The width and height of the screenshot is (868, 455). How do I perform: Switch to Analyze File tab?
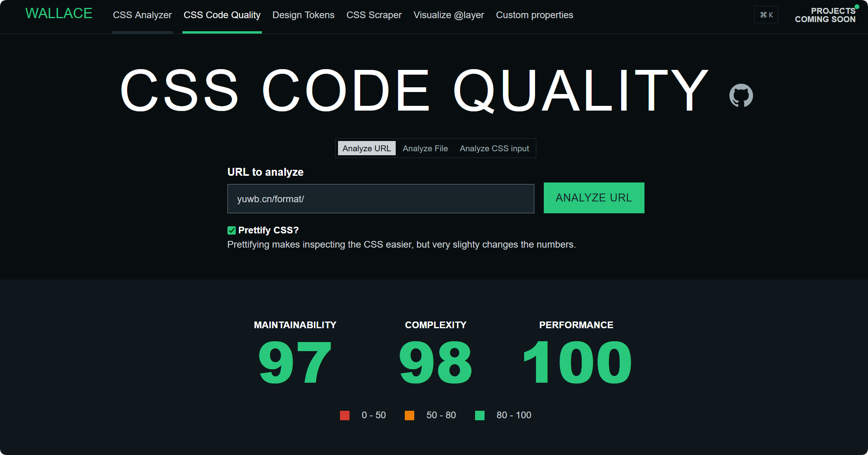[425, 149]
